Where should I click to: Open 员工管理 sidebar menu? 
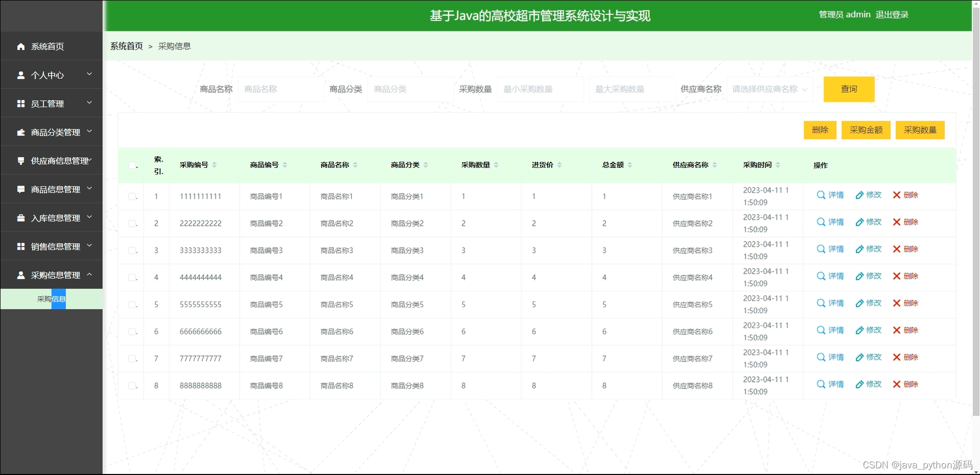[x=51, y=104]
